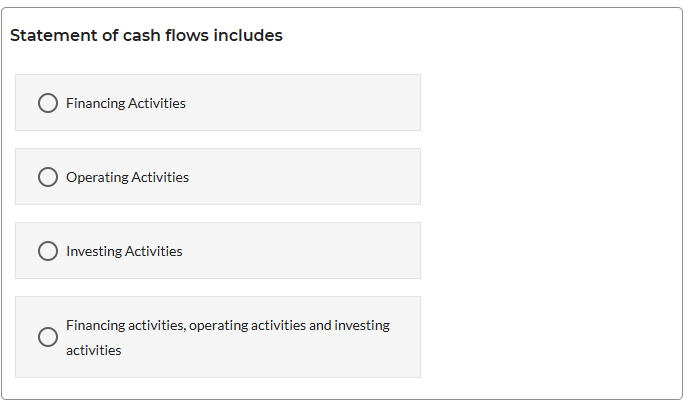This screenshot has height=406, width=689.
Task: Click the "Investing Activities" answer label
Action: pos(124,251)
